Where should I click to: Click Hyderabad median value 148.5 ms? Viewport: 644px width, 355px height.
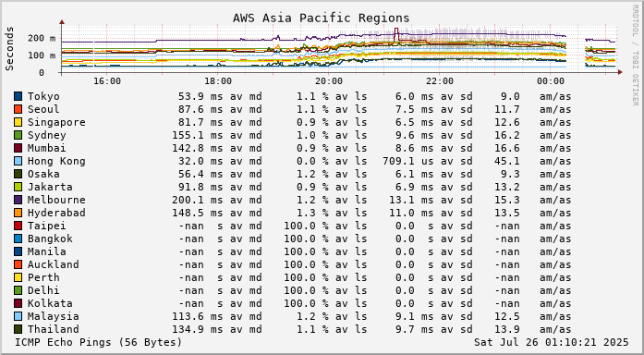pyautogui.click(x=197, y=213)
